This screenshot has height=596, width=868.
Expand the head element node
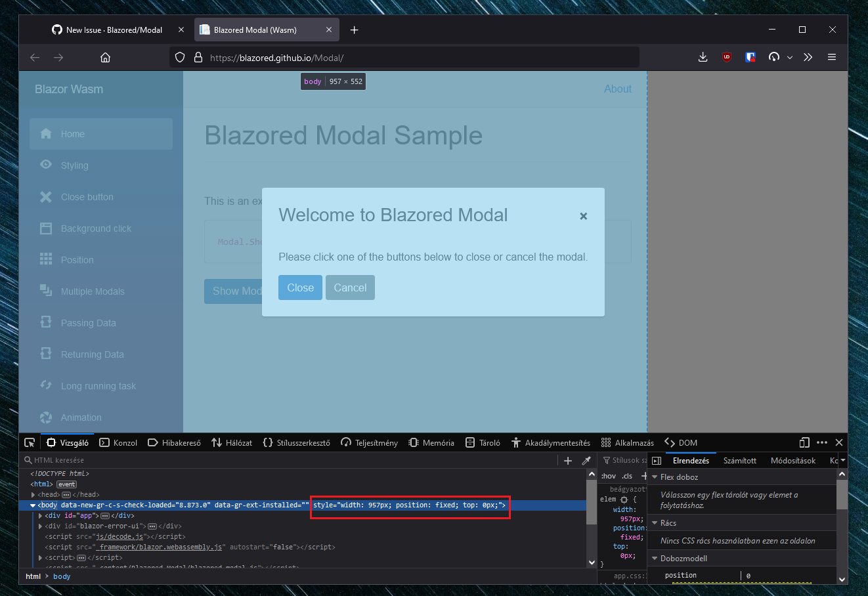tap(33, 495)
